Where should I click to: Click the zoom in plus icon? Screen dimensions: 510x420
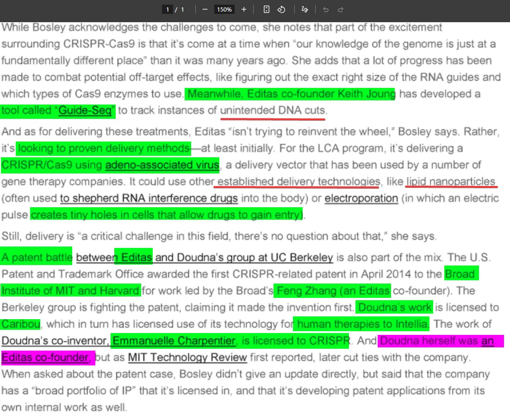(x=243, y=9)
